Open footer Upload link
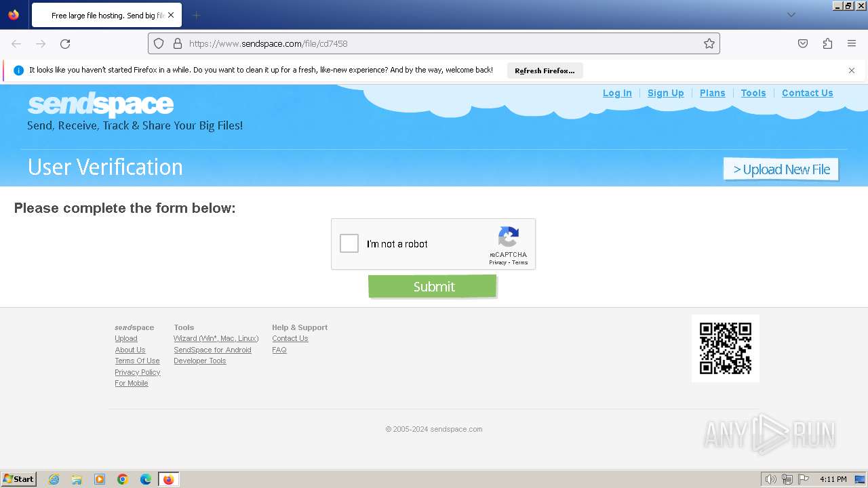The width and height of the screenshot is (868, 488). 126,338
